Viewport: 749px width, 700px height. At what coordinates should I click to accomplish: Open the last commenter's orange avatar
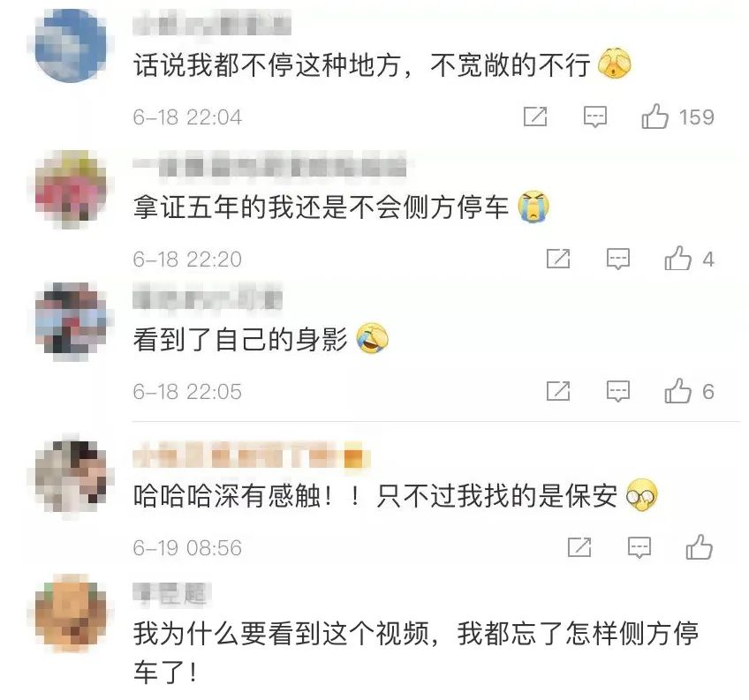point(72,614)
